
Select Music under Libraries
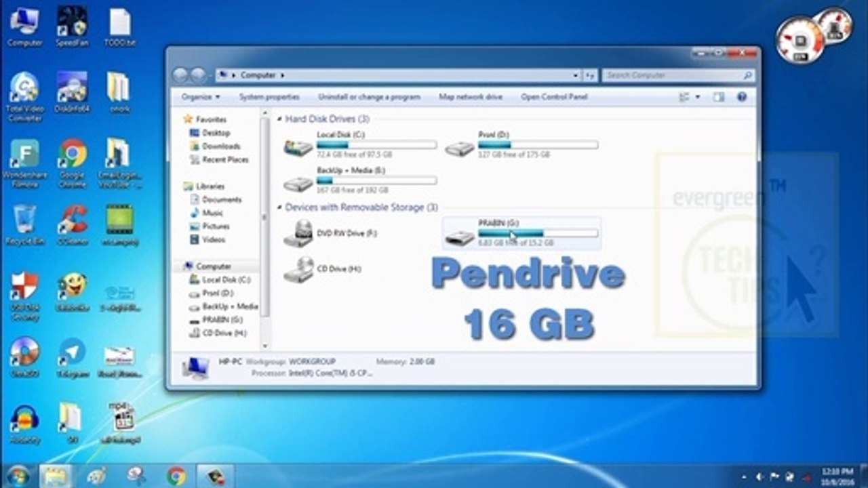point(206,213)
